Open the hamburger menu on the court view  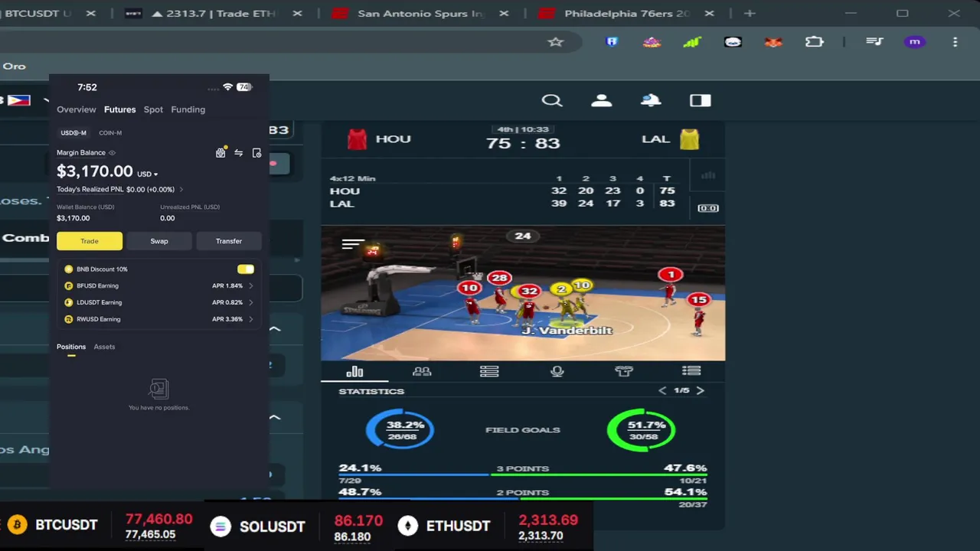(353, 244)
